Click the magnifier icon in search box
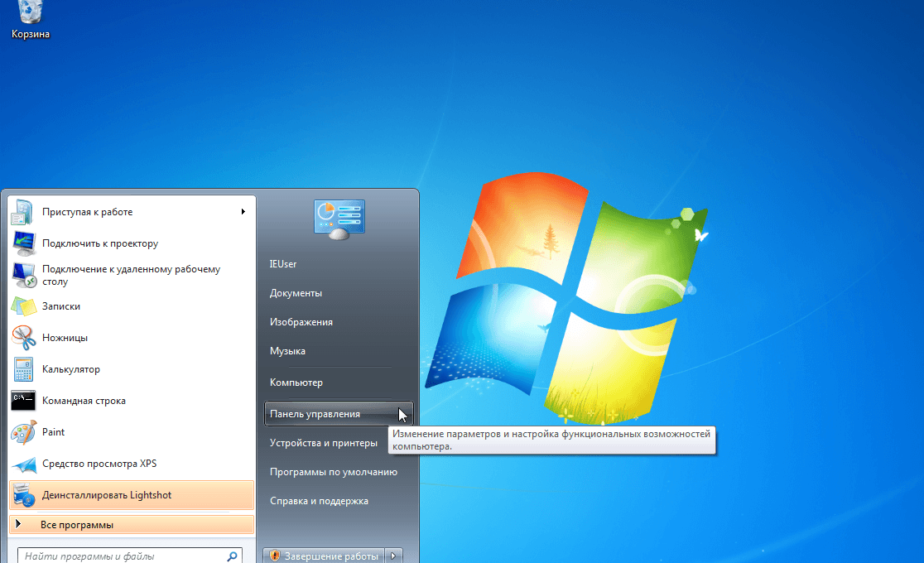The image size is (924, 563). point(232,556)
